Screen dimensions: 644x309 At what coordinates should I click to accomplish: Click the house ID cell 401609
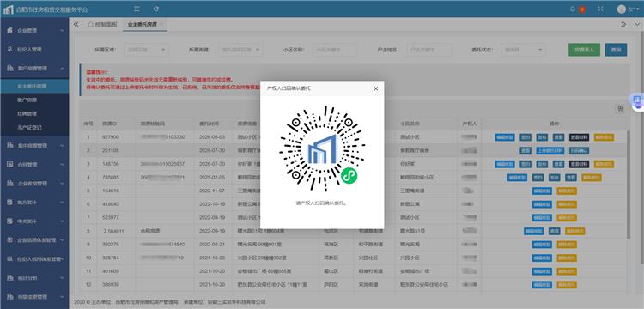pos(111,271)
